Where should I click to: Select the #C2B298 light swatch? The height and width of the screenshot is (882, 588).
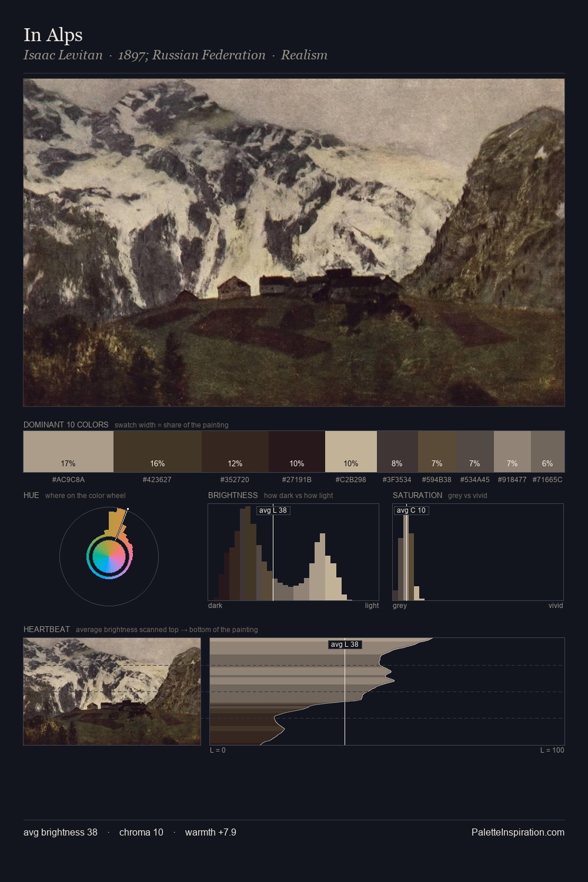click(x=351, y=452)
